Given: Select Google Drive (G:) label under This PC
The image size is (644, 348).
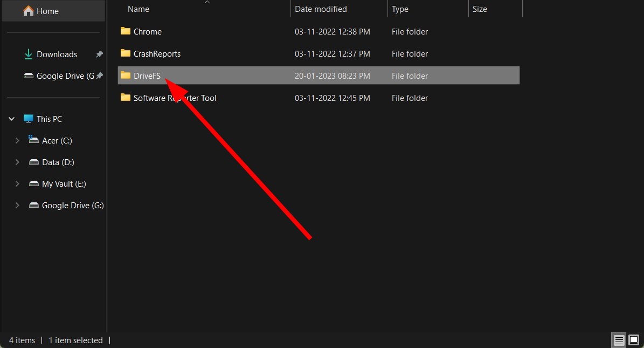Looking at the screenshot, I should click(x=73, y=205).
